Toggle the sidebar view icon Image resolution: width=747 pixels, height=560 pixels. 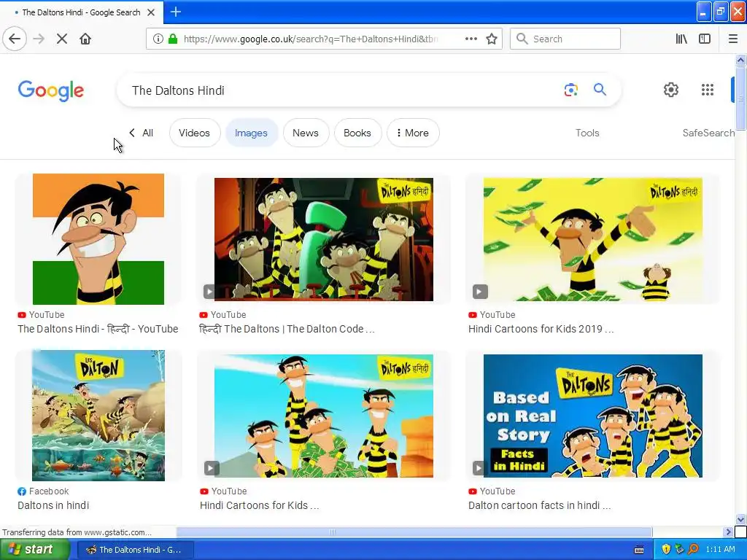pos(705,39)
